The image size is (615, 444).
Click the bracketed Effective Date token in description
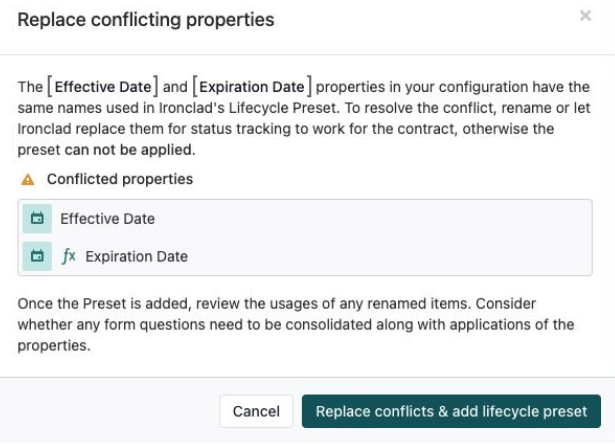(x=103, y=87)
